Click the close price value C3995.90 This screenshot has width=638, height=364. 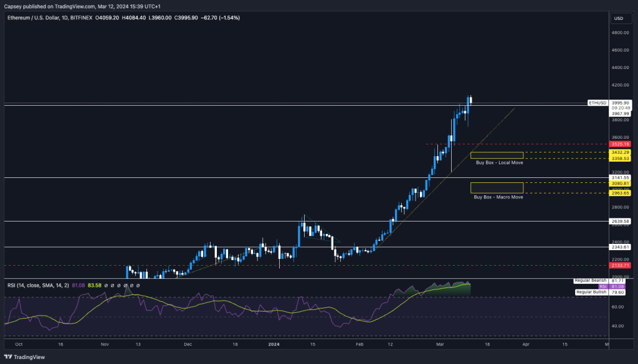coord(186,18)
